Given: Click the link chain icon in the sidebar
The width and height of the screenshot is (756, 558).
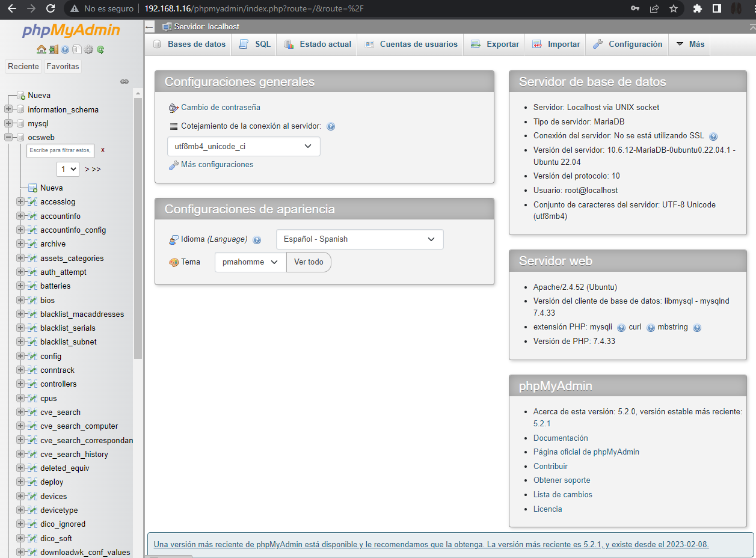Looking at the screenshot, I should pos(124,81).
